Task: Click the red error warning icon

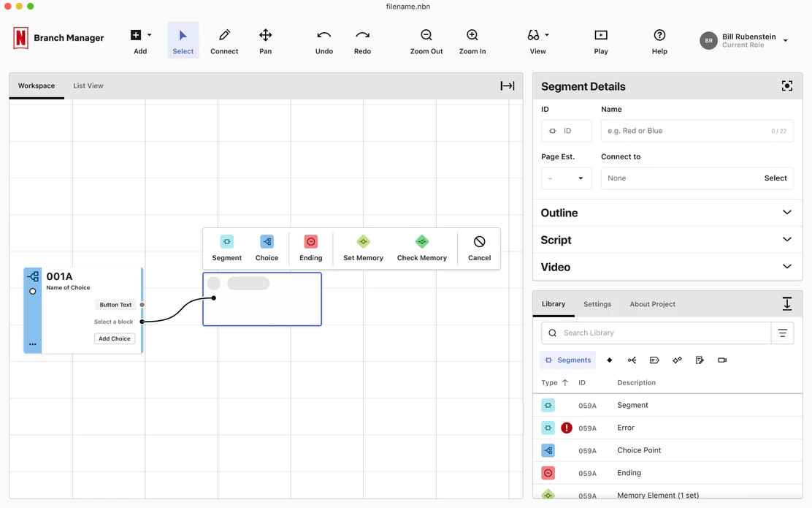Action: point(567,428)
